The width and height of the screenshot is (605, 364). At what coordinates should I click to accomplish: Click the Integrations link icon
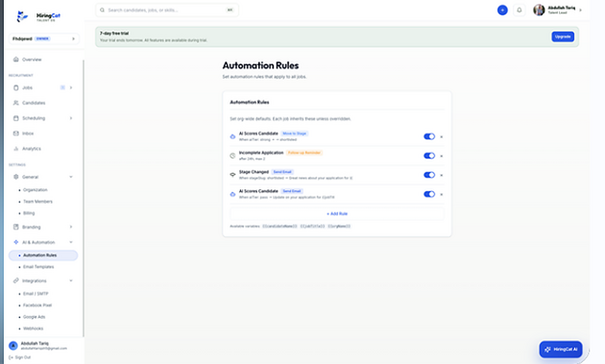pos(16,281)
